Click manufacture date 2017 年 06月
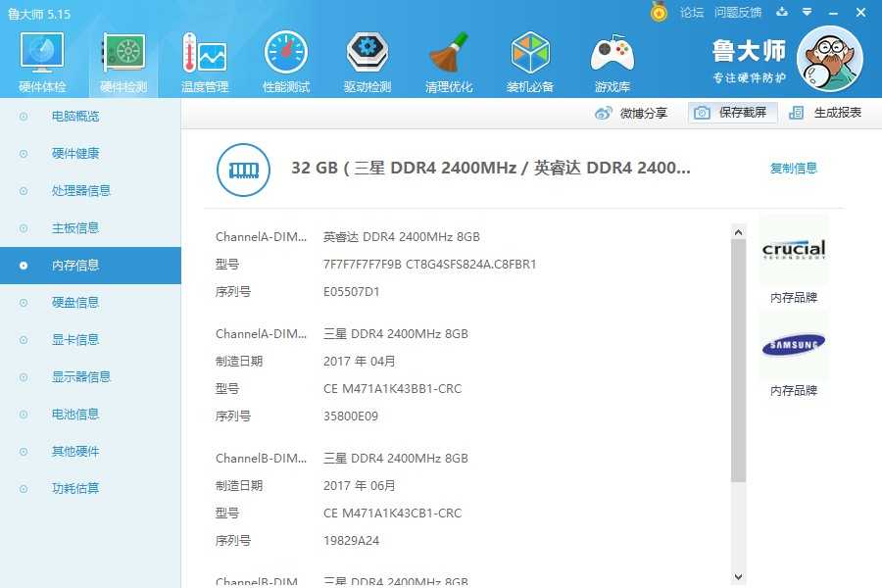The width and height of the screenshot is (882, 588). click(x=359, y=486)
